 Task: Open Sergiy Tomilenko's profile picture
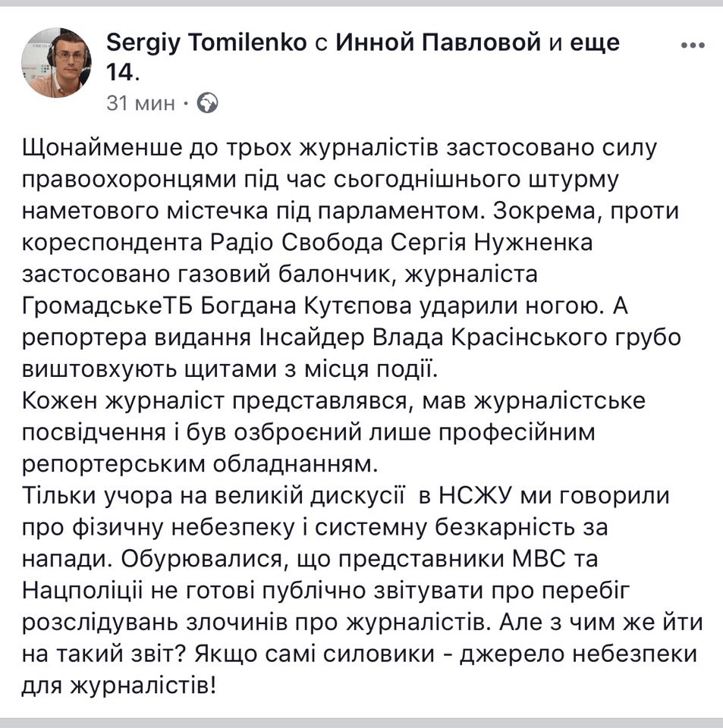[61, 63]
